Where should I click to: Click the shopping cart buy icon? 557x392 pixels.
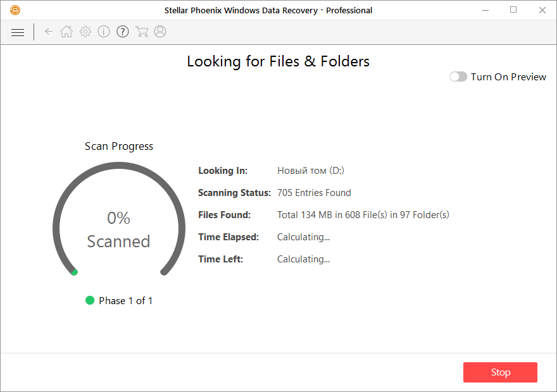pos(142,32)
